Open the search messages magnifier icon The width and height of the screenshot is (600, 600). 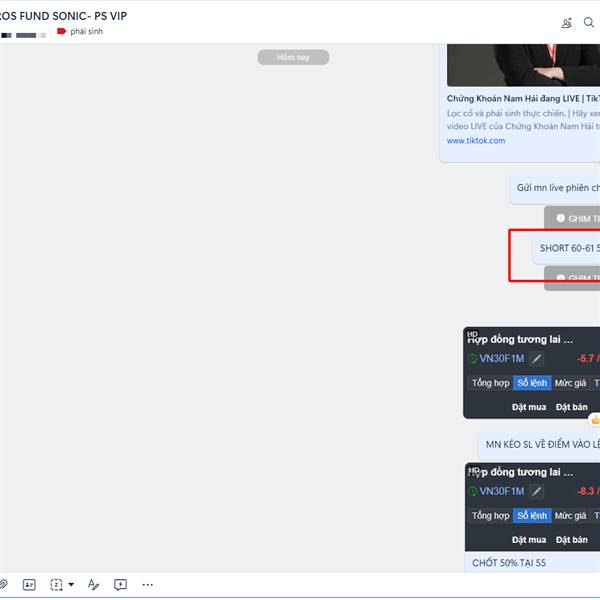tap(589, 23)
